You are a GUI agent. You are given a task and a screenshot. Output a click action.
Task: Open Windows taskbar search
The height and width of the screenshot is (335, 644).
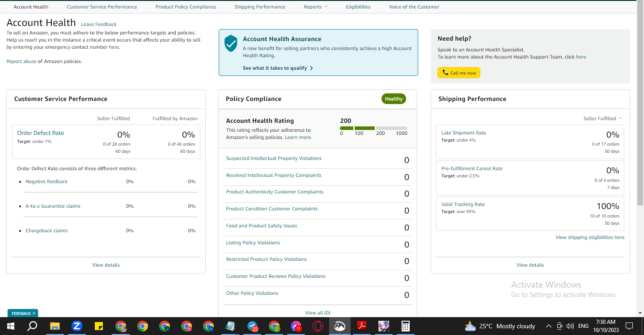32,326
